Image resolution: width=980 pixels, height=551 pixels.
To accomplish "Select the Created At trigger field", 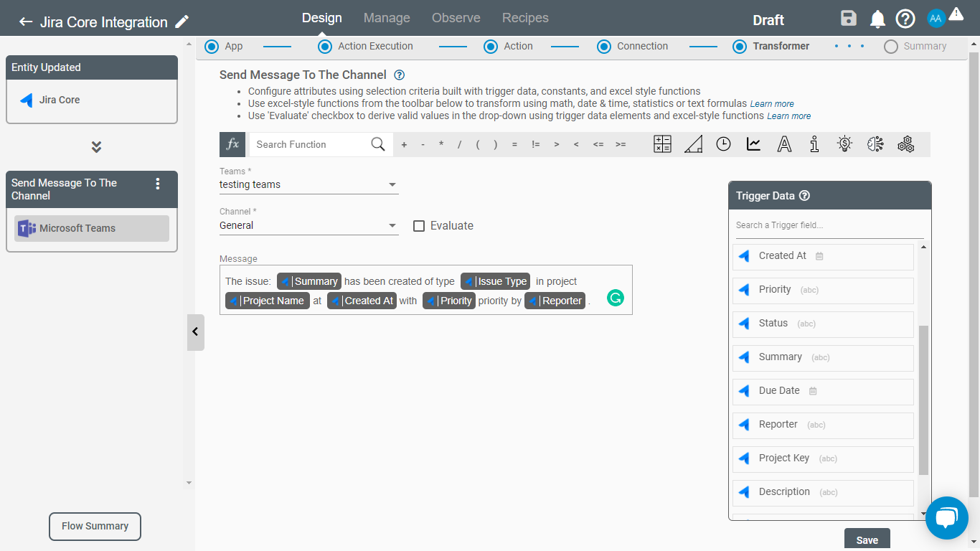I will [823, 256].
